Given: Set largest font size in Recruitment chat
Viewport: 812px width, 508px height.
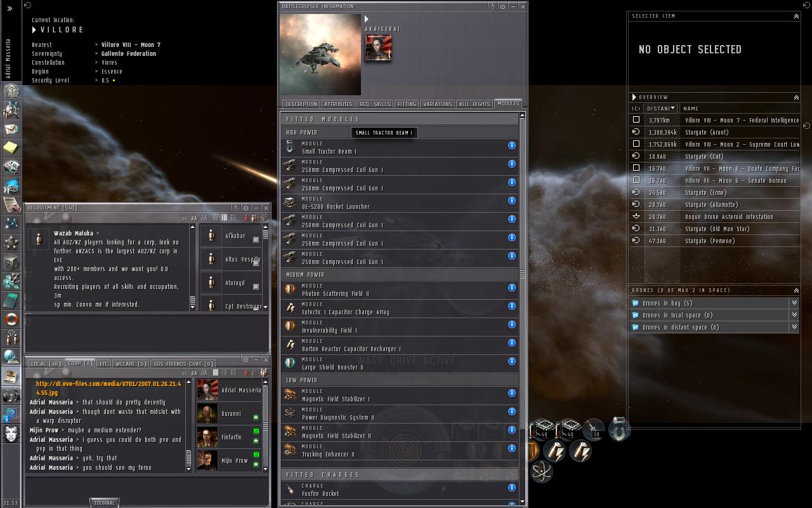Looking at the screenshot, I should pos(203,218).
